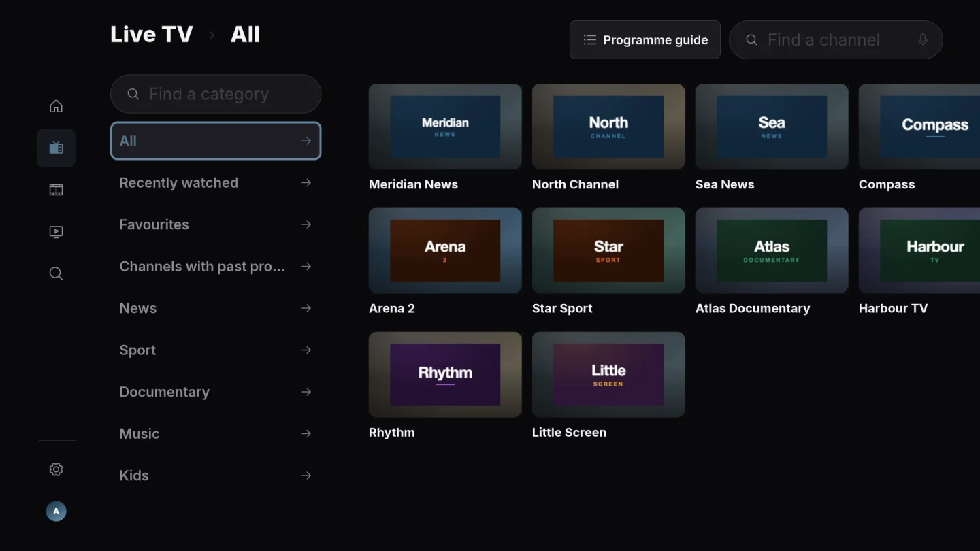This screenshot has width=980, height=551.
Task: Select the Favourites category
Action: point(216,224)
